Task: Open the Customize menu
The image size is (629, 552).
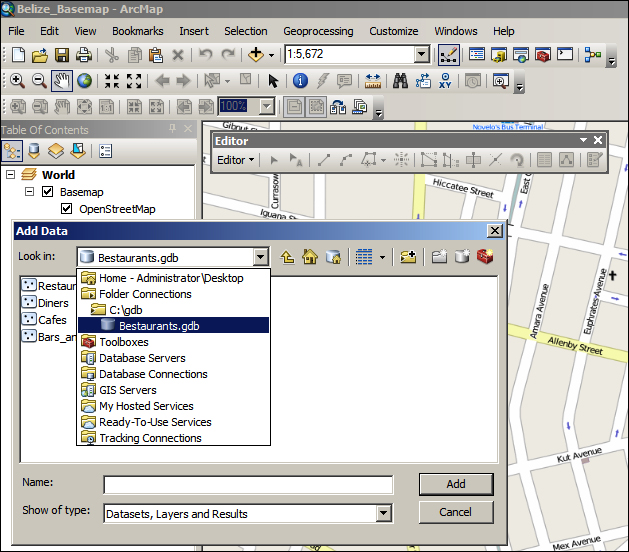Action: [x=394, y=31]
